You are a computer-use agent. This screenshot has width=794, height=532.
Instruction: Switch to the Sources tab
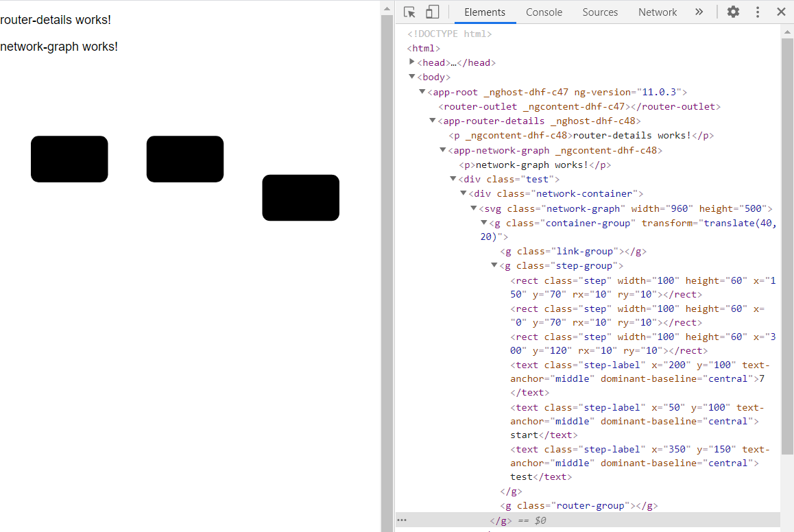point(599,12)
